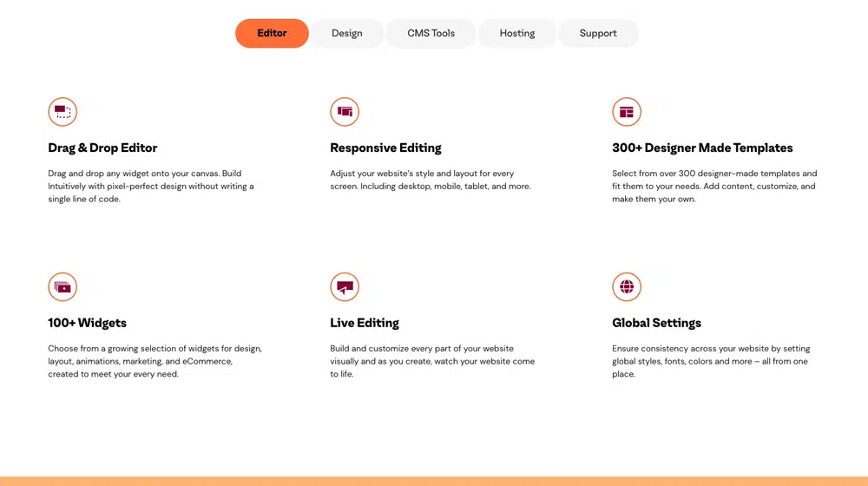Click the Global Settings description paragraph

point(711,361)
